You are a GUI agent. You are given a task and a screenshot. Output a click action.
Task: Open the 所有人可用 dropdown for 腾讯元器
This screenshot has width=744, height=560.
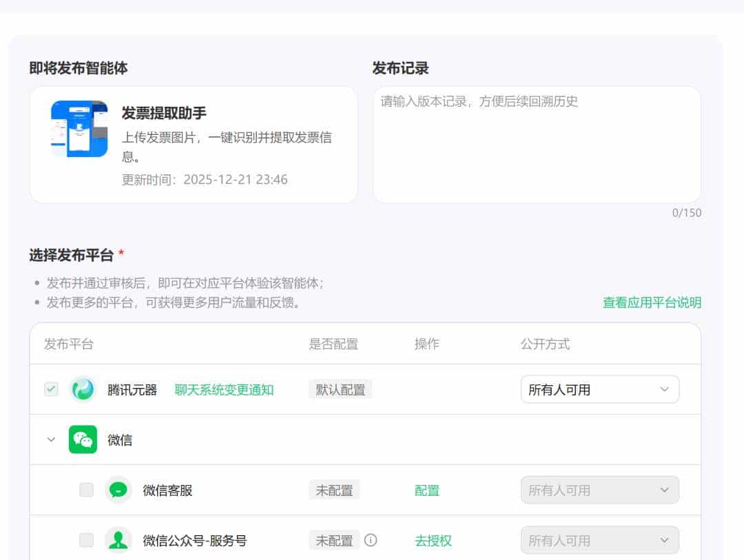click(x=599, y=389)
